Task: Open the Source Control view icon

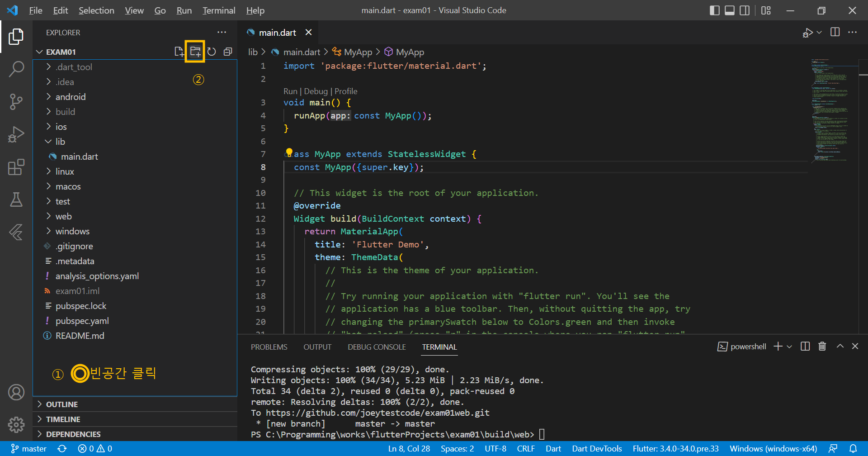Action: [x=16, y=102]
